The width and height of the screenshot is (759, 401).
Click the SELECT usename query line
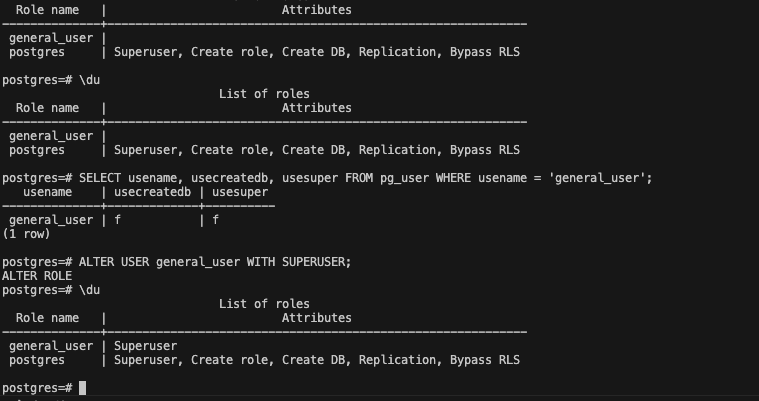click(327, 178)
